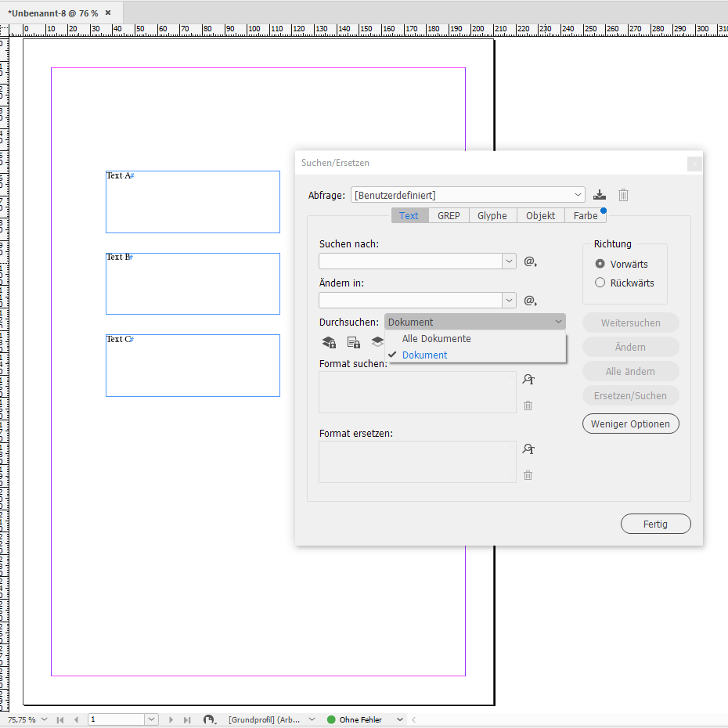Image resolution: width=728 pixels, height=728 pixels.
Task: Open the Suchen nach history dropdown arrow
Action: 510,262
